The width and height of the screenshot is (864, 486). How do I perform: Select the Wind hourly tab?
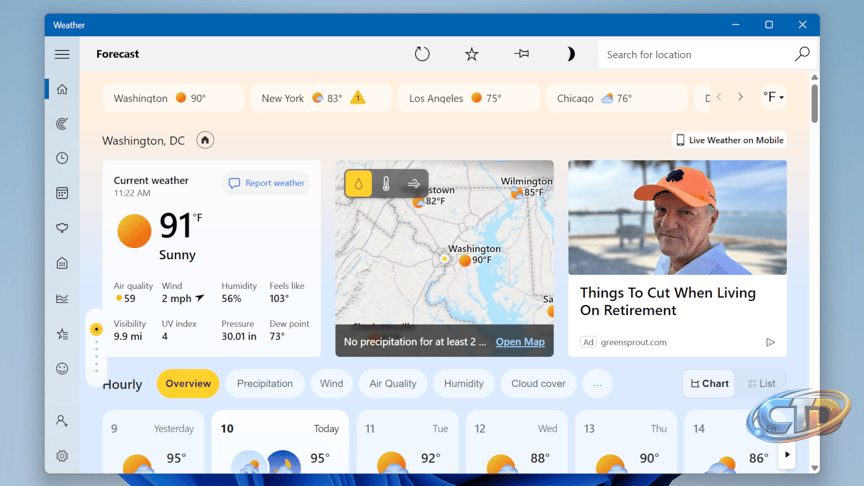pos(331,384)
